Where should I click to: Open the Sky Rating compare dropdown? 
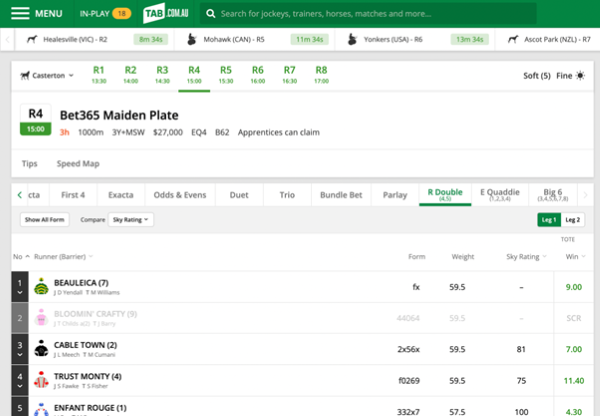click(x=132, y=219)
